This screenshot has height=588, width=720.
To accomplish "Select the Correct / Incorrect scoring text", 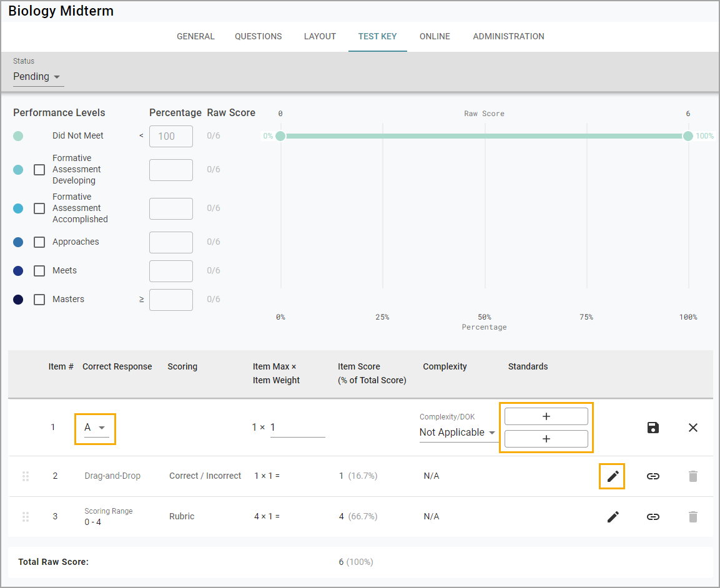I will pos(205,476).
